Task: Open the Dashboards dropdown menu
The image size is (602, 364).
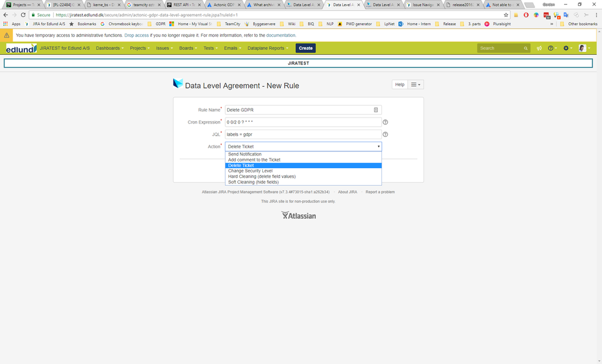Action: 110,48
